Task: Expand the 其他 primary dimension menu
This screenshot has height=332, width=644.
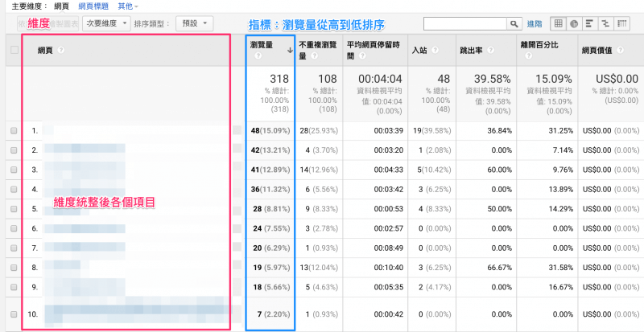Action: pos(129,6)
